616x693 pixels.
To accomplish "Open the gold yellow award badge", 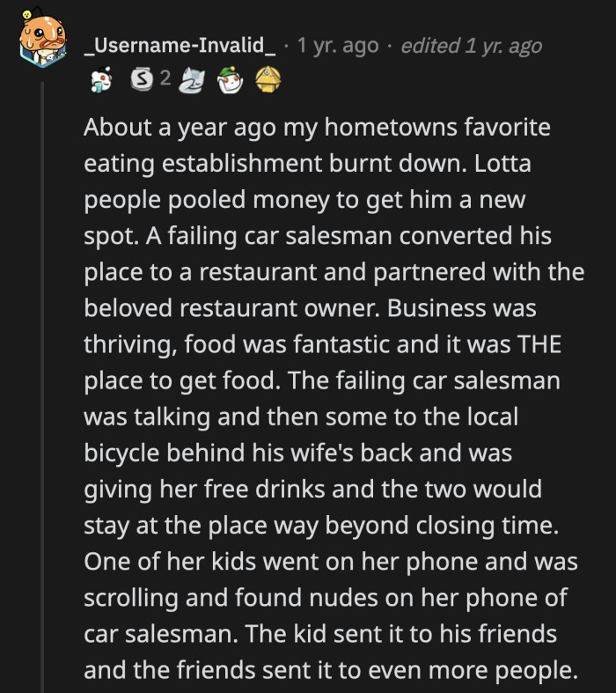I will [x=267, y=82].
